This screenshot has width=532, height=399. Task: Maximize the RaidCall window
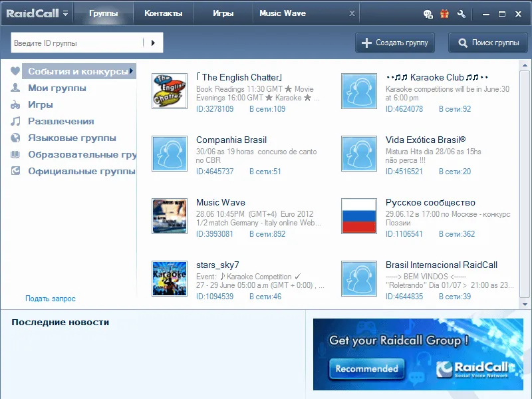pos(502,14)
